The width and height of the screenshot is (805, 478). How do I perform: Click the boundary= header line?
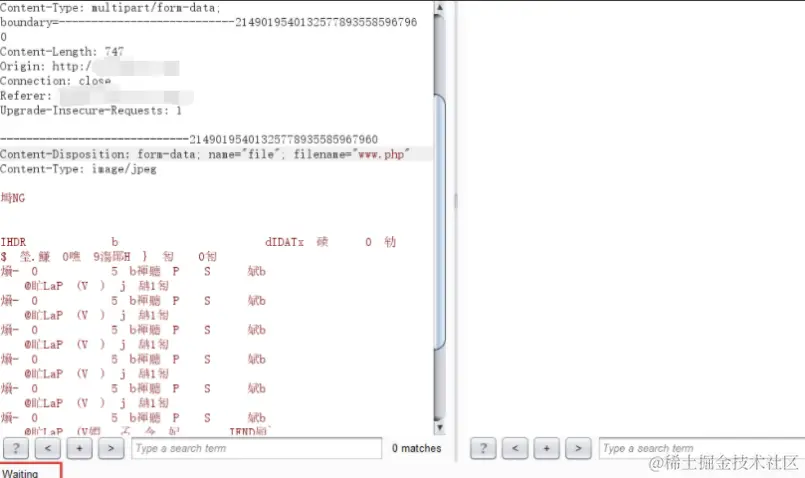click(x=208, y=23)
